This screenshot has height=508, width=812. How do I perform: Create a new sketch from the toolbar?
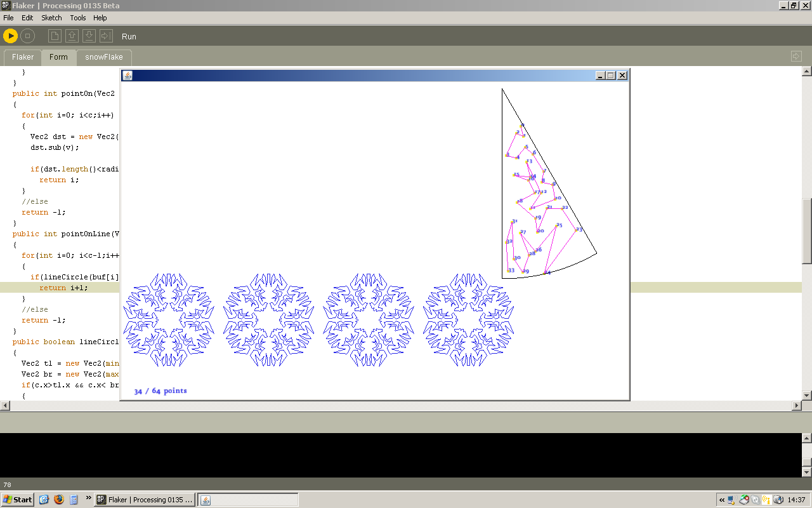(x=55, y=36)
